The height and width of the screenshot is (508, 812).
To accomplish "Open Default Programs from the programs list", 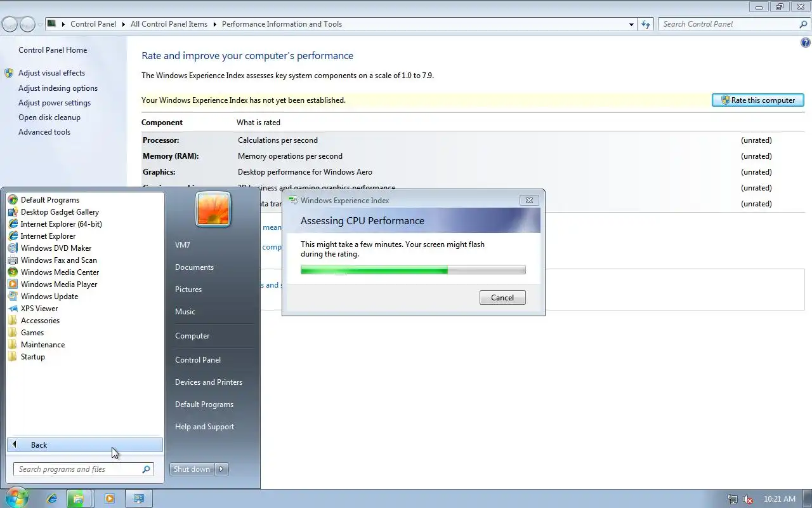I will (x=50, y=200).
